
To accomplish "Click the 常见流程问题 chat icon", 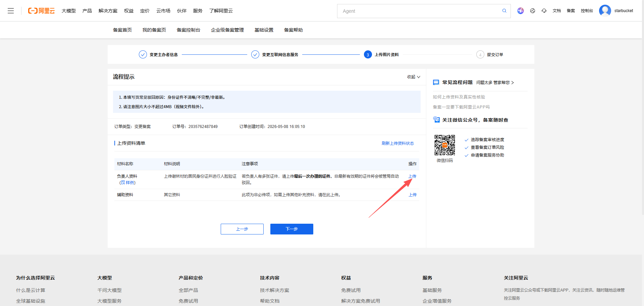I will click(436, 82).
